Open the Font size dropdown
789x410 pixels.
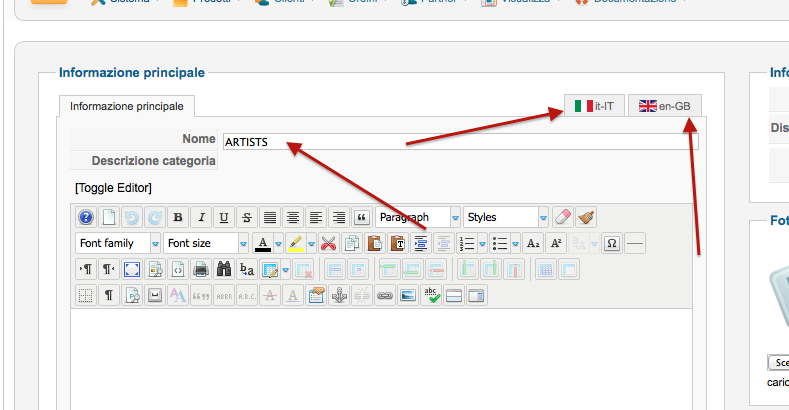[x=206, y=243]
